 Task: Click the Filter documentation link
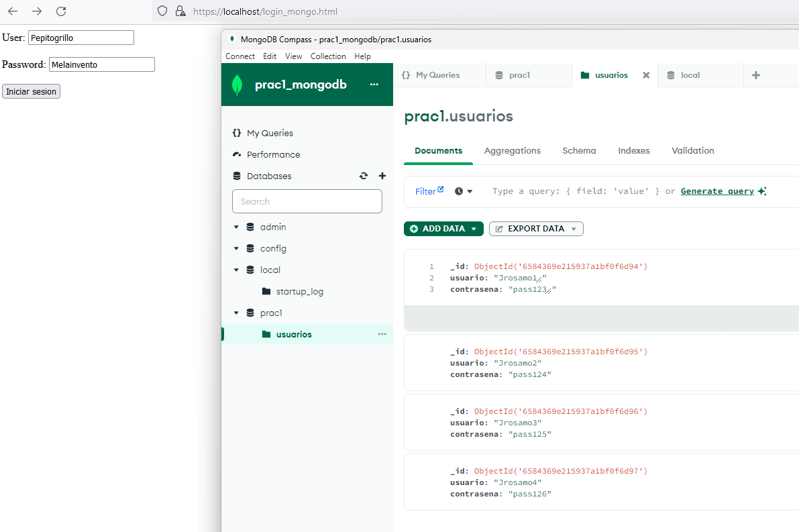coord(429,191)
